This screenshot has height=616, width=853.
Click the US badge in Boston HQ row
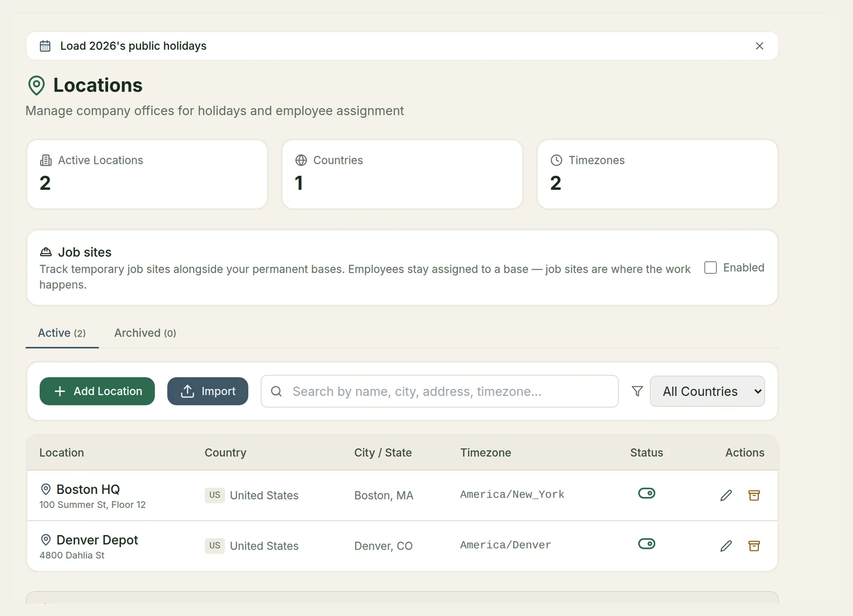pyautogui.click(x=215, y=495)
